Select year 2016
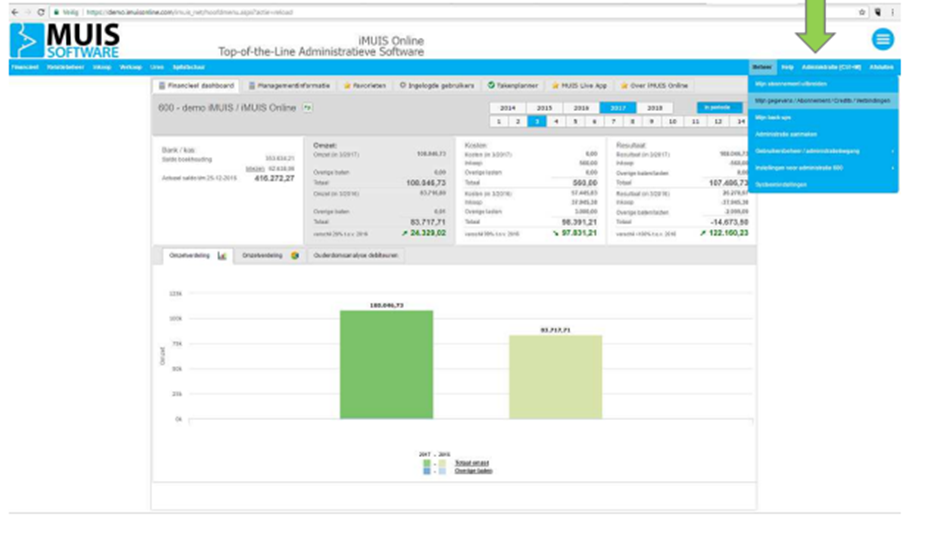The width and height of the screenshot is (945, 558). pyautogui.click(x=581, y=108)
